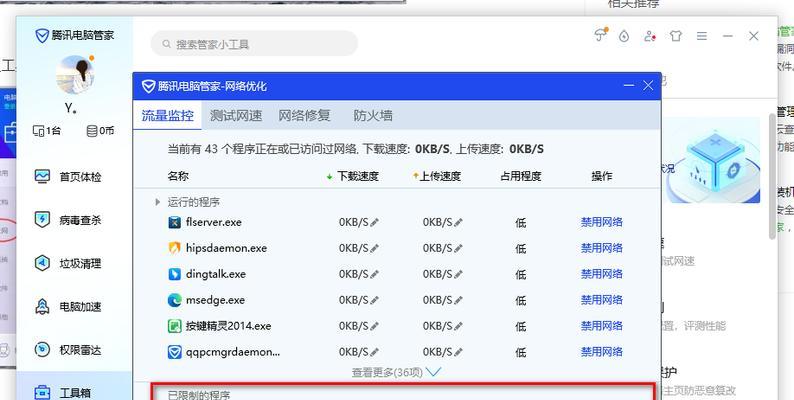Click the Tencent PC Manager shield logo
The width and height of the screenshot is (794, 400).
[x=42, y=35]
